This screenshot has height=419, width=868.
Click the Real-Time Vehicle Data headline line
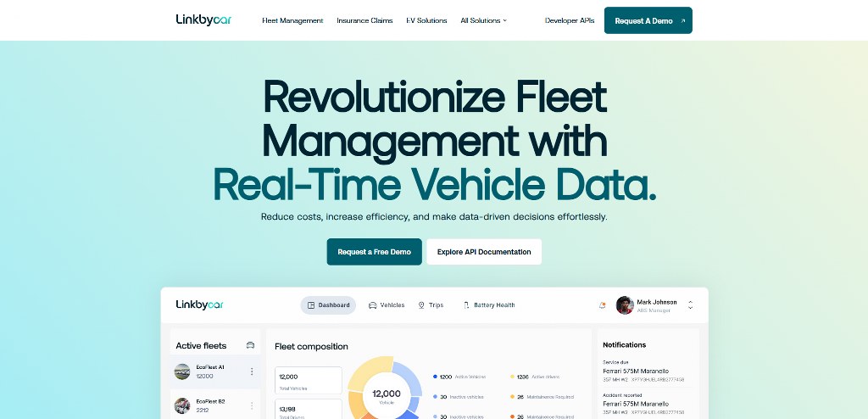click(435, 185)
